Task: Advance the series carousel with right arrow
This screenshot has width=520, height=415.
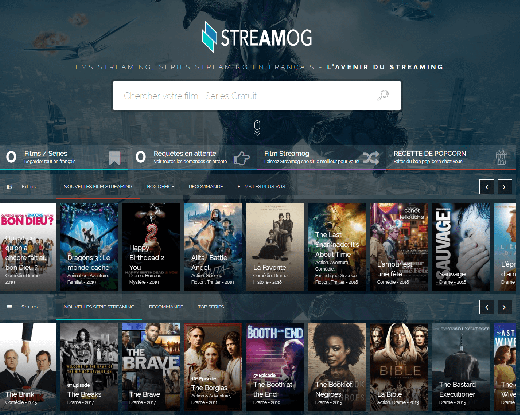Action: pyautogui.click(x=504, y=307)
